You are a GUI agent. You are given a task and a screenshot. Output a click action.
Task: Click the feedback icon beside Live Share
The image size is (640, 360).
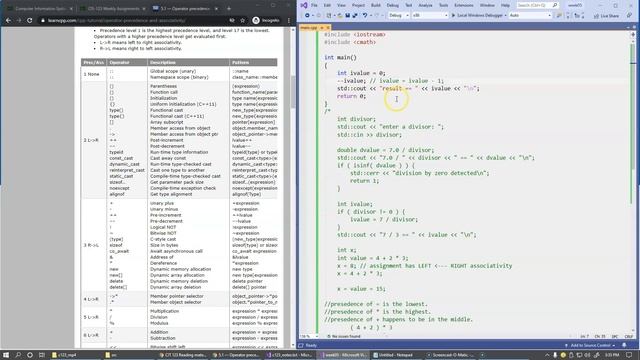pos(629,16)
